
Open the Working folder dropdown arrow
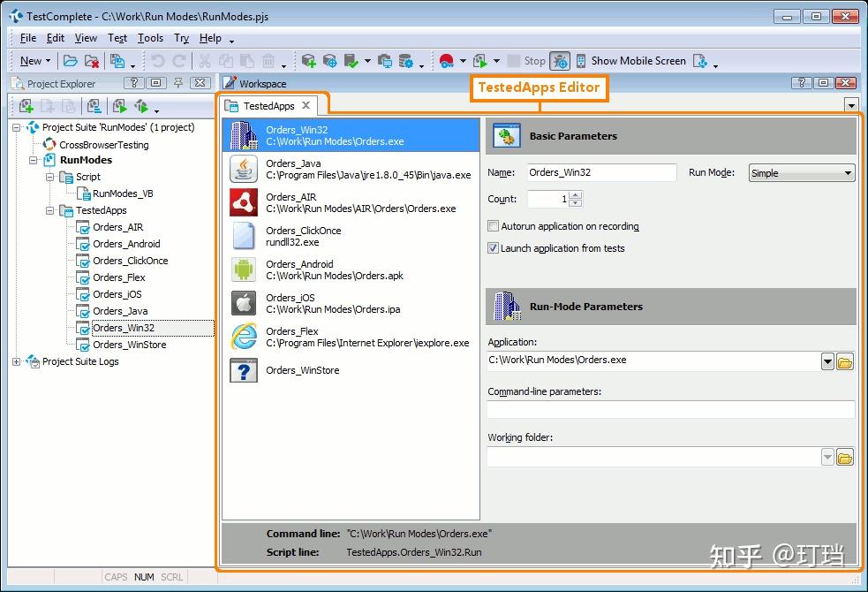coord(827,458)
